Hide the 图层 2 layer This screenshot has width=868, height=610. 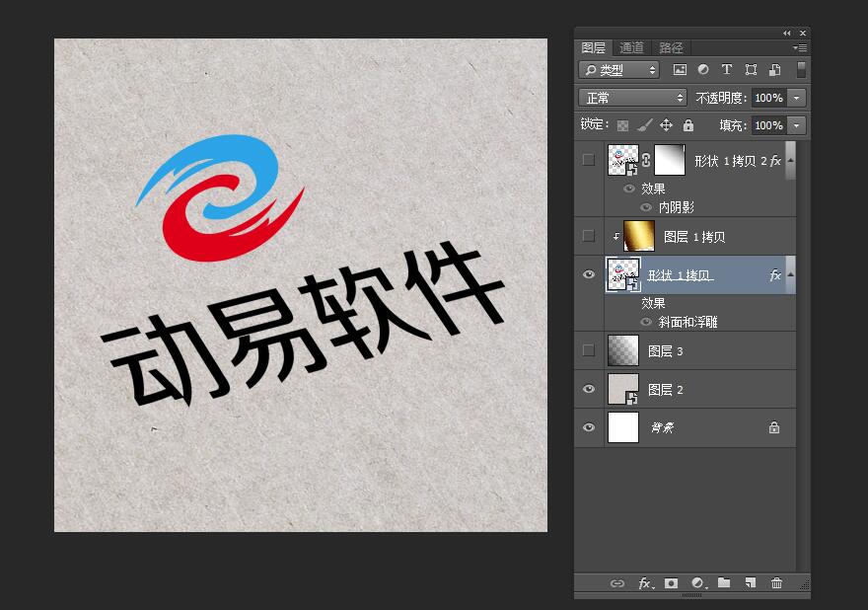(589, 390)
